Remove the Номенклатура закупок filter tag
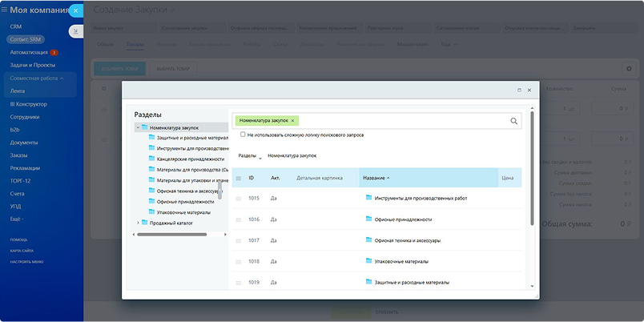644x322 pixels. (292, 121)
